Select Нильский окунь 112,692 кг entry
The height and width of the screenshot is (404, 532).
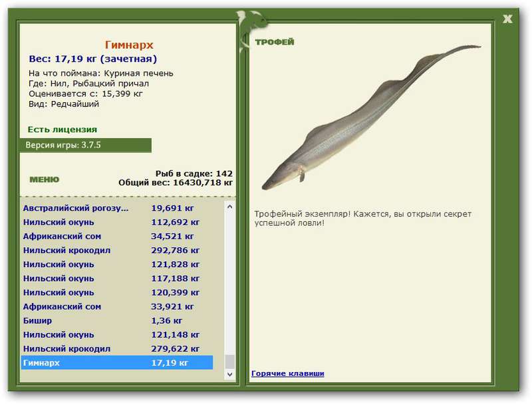click(x=117, y=223)
